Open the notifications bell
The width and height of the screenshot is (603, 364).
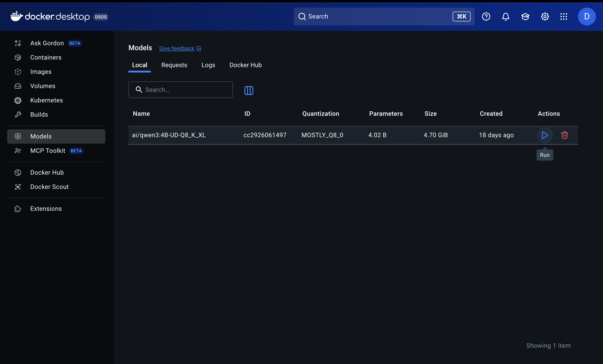(x=506, y=17)
